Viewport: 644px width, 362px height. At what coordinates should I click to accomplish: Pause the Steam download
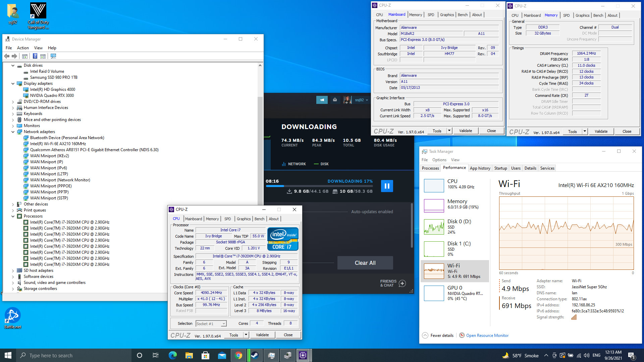[x=387, y=186]
